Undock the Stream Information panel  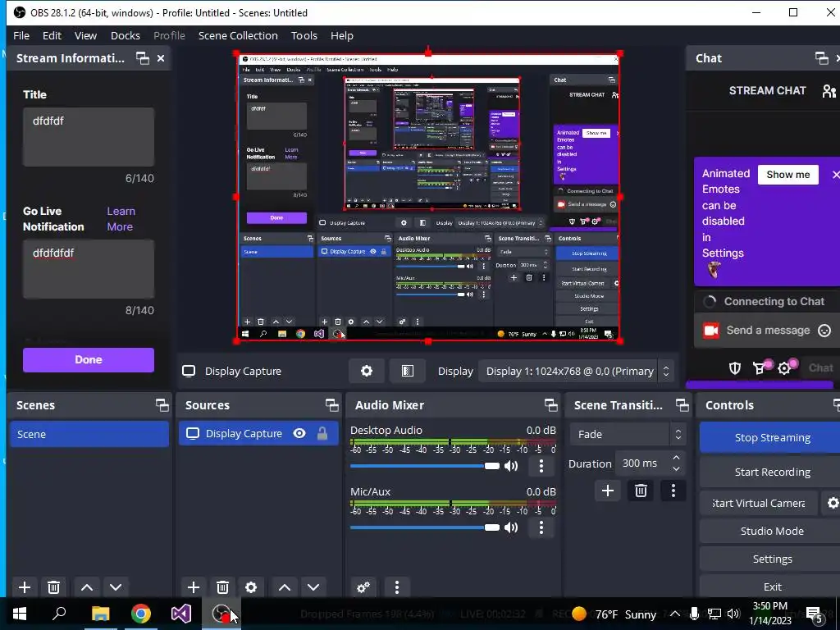pyautogui.click(x=143, y=58)
